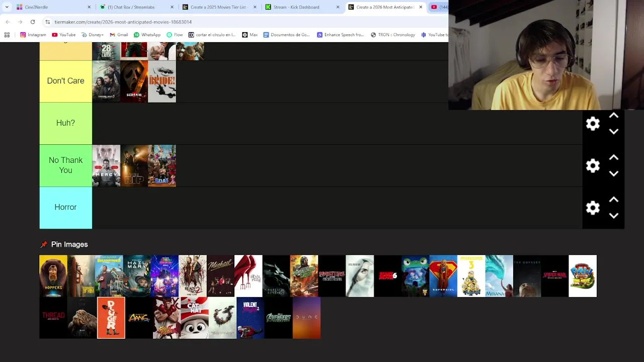This screenshot has height=362, width=644.
Task: Open the Max bookmark
Action: coord(250,35)
